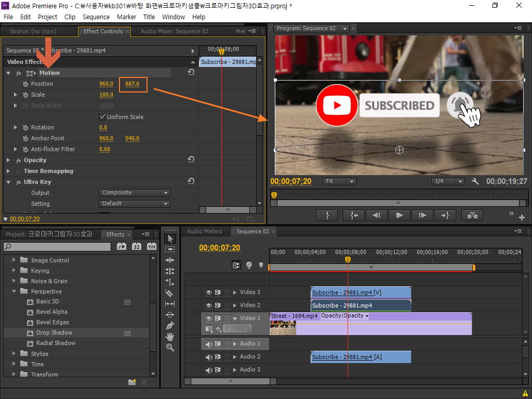Hide the Video 1 track output
The height and width of the screenshot is (399, 532).
pos(209,318)
